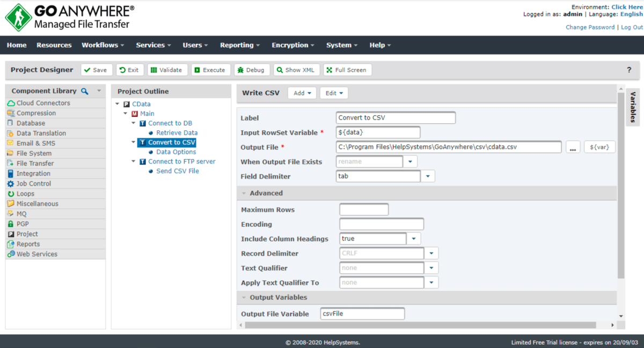Open the Text Qualifier dropdown arrow
Image resolution: width=644 pixels, height=348 pixels.
point(431,268)
